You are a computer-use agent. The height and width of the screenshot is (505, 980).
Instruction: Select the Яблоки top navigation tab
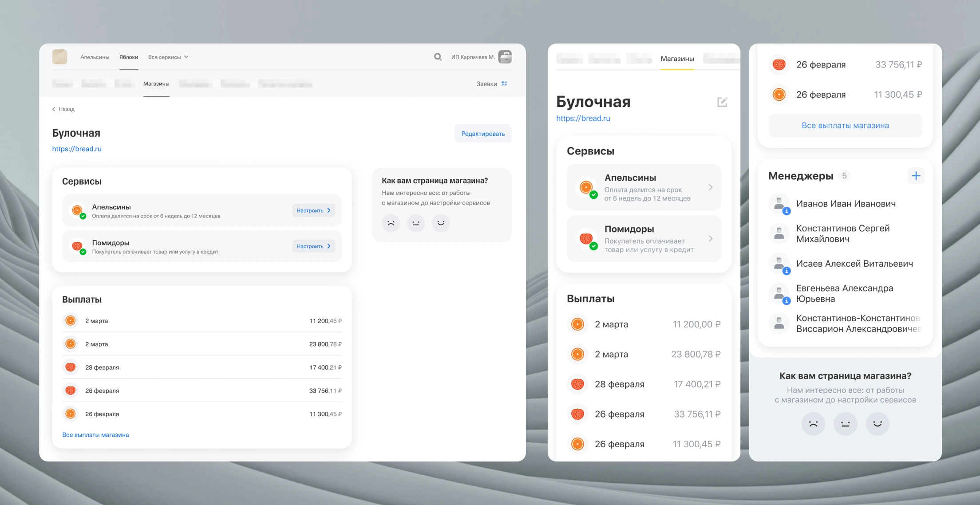point(129,57)
